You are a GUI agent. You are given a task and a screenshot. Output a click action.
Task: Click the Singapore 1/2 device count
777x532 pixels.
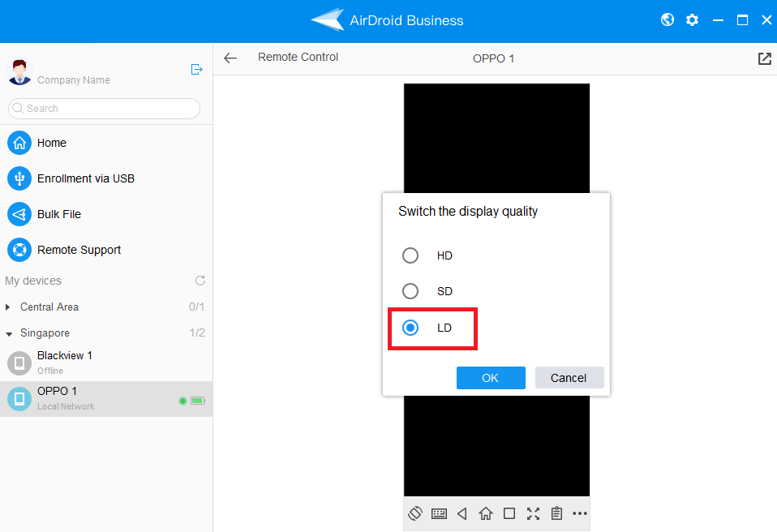pos(197,332)
